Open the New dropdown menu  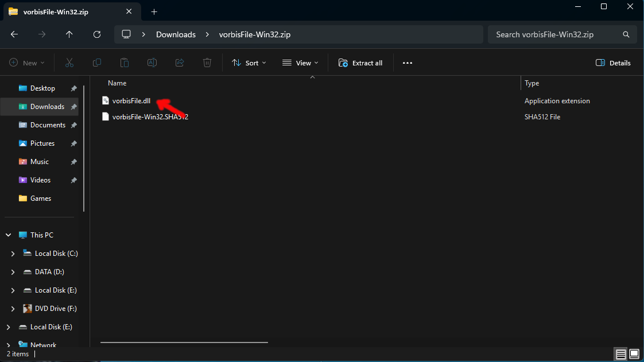pos(27,63)
